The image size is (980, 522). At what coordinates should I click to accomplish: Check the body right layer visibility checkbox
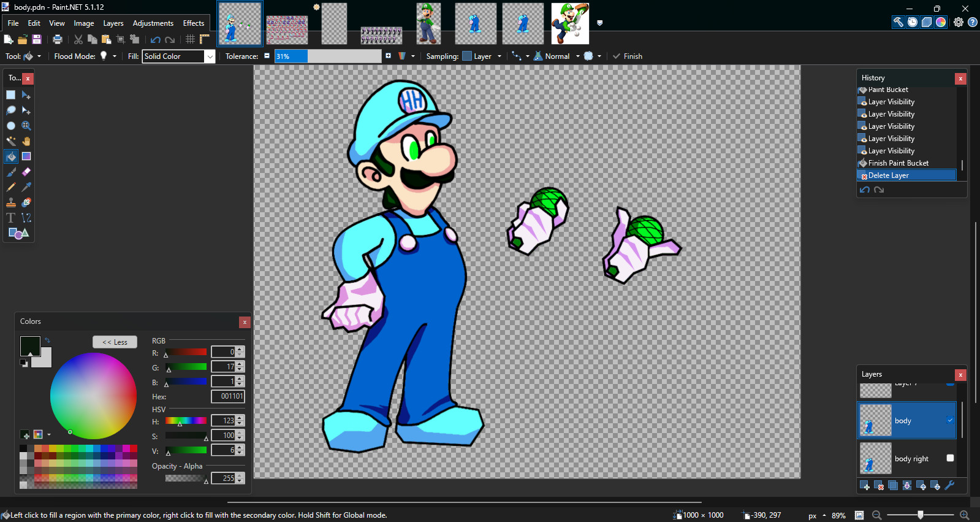pos(950,458)
